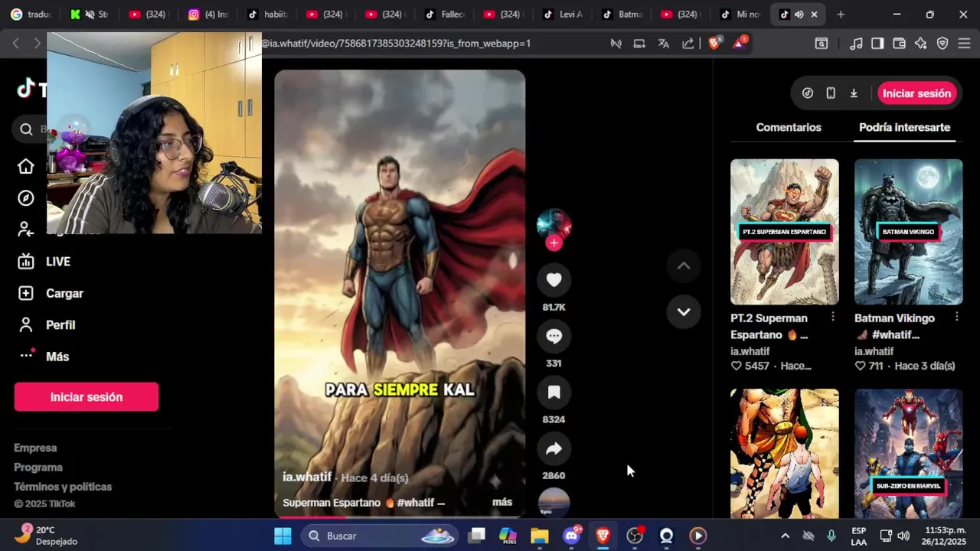Open Discord from the taskbar
Image resolution: width=980 pixels, height=551 pixels.
(571, 536)
